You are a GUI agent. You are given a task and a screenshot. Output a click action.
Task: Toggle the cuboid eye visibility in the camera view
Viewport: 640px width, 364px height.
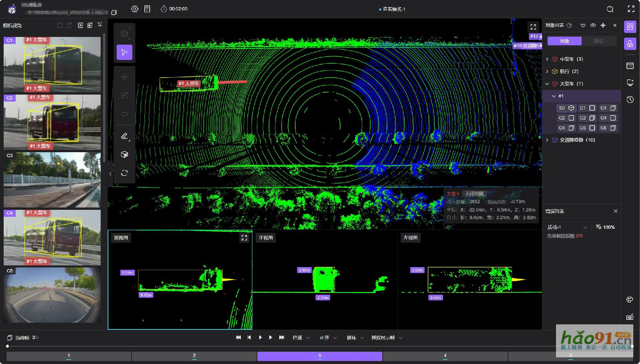[x=90, y=25]
